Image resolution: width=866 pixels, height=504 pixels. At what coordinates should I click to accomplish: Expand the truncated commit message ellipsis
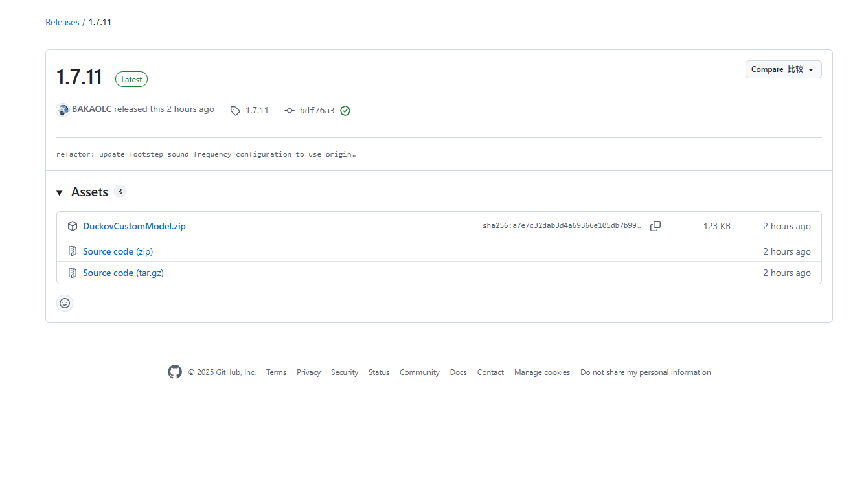click(x=352, y=155)
